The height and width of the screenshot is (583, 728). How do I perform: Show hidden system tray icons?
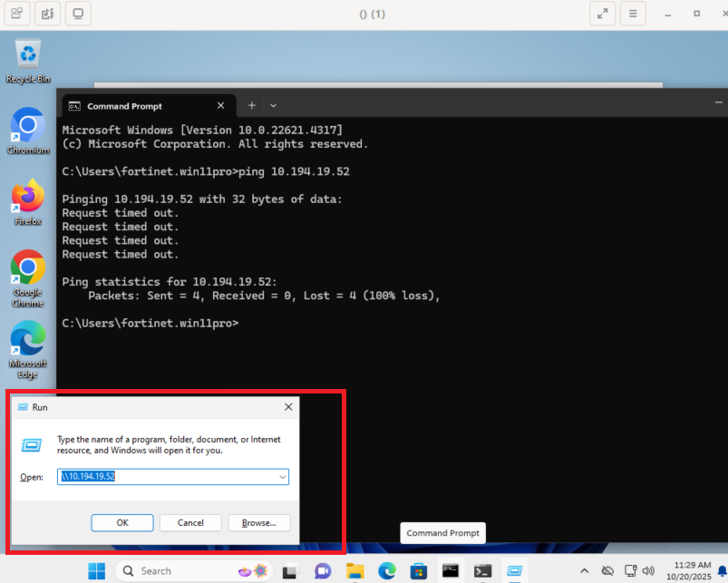(585, 571)
